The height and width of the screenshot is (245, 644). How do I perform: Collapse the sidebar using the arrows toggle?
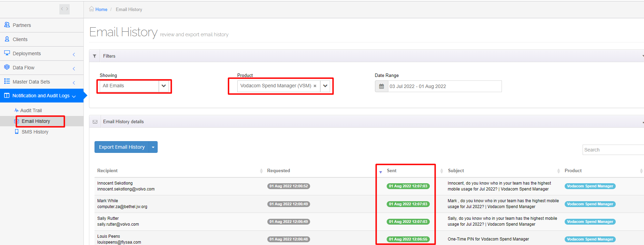pos(65,9)
